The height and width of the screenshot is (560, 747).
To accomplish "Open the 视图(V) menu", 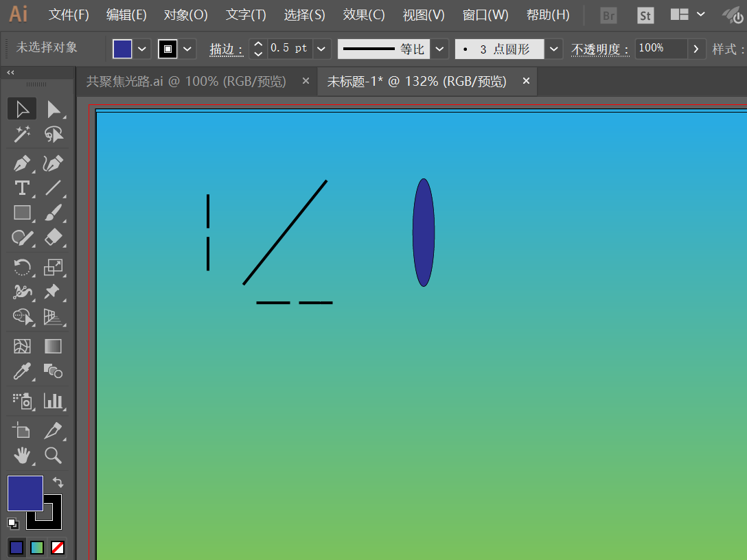I will [x=424, y=15].
